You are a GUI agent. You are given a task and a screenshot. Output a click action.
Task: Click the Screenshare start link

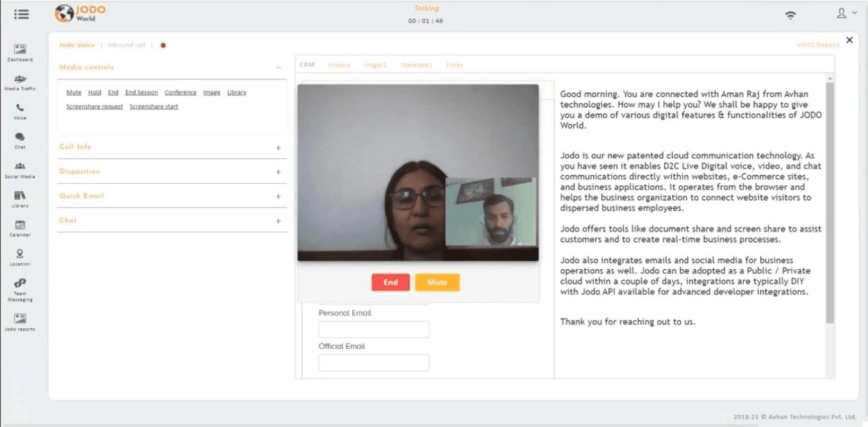coord(154,107)
